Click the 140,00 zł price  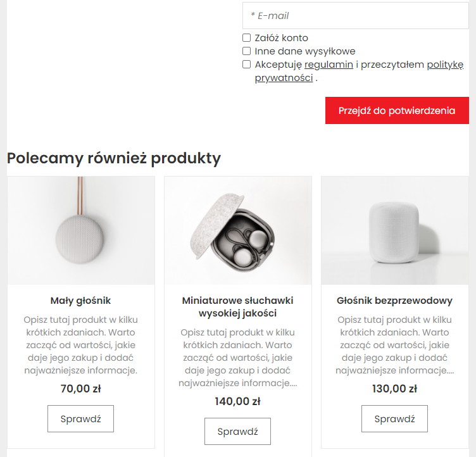[238, 401]
